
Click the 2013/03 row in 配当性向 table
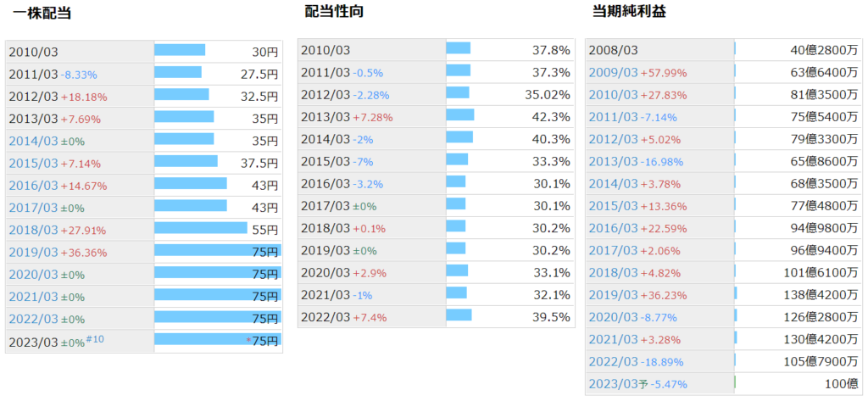tap(437, 117)
